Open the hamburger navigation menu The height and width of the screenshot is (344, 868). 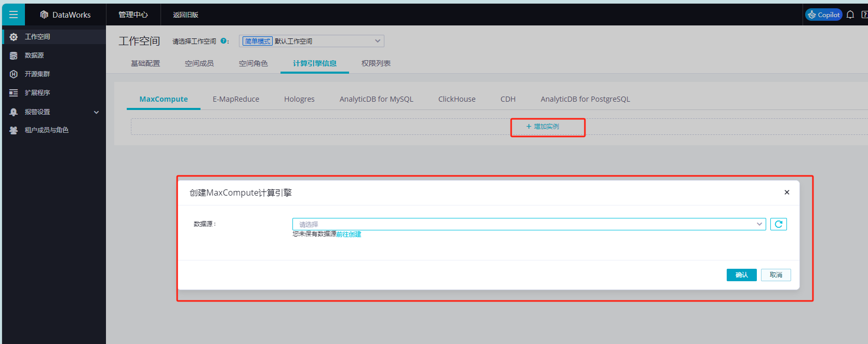pos(14,15)
